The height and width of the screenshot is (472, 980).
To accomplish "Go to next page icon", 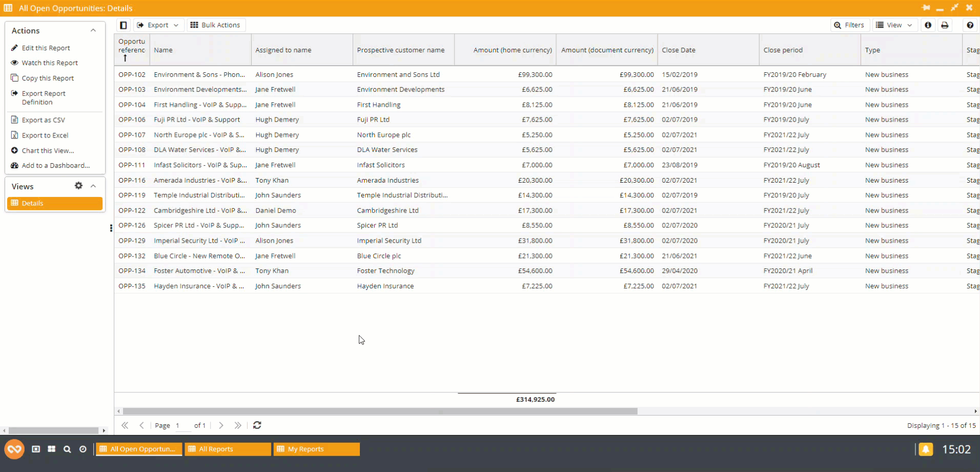I will (x=221, y=425).
